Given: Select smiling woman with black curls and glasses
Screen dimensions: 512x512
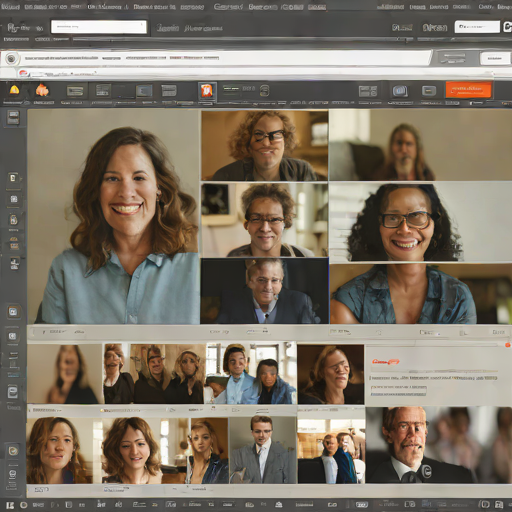Looking at the screenshot, I should (420, 222).
